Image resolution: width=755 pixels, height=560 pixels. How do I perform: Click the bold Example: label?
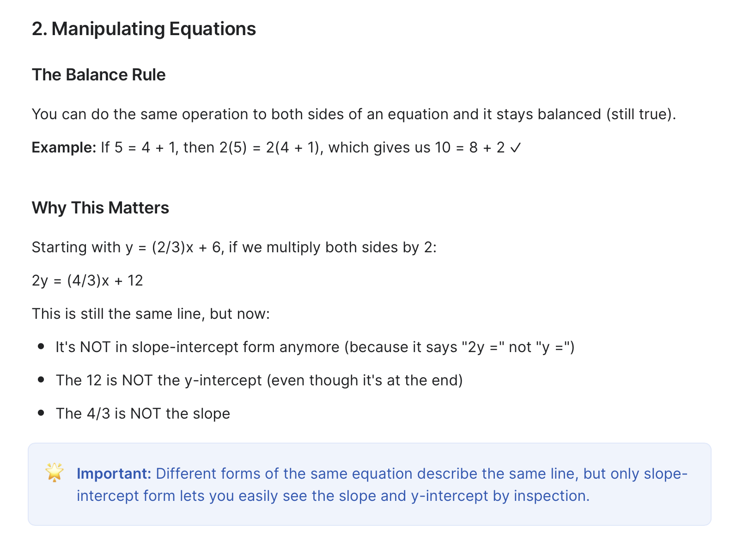click(x=64, y=148)
